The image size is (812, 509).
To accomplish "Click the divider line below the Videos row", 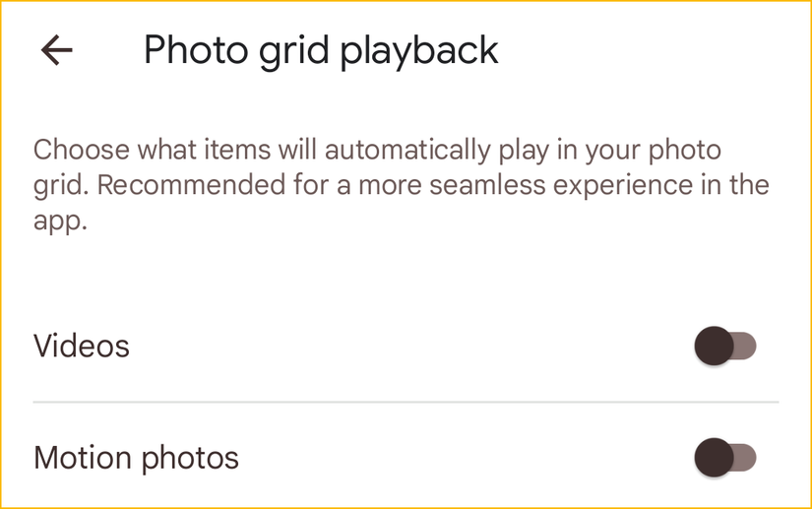I will click(x=406, y=402).
